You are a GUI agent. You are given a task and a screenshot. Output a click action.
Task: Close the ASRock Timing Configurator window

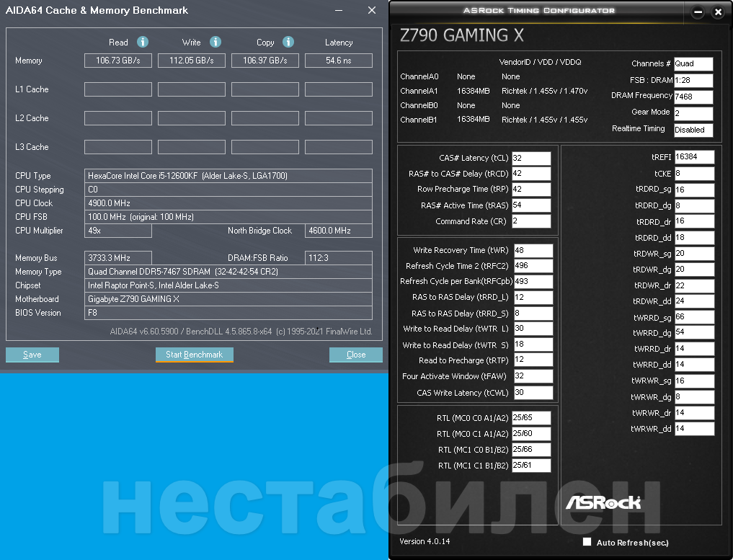click(x=718, y=13)
